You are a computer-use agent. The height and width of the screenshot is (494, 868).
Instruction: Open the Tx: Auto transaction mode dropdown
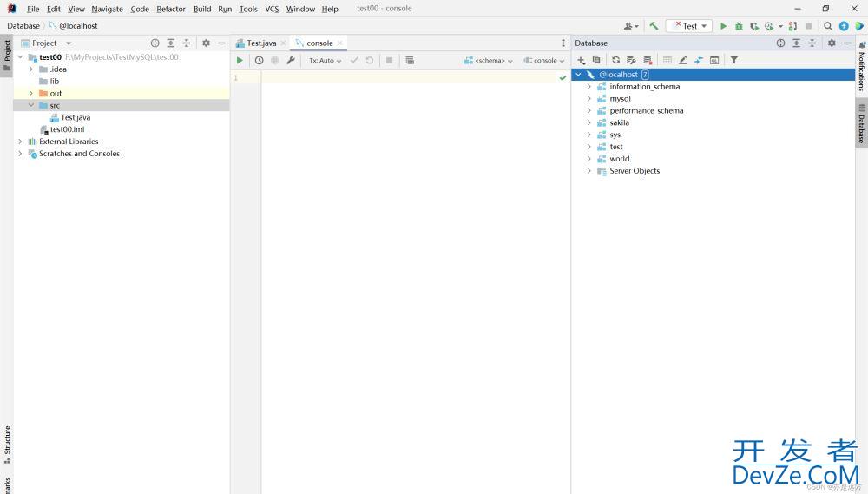click(x=325, y=61)
